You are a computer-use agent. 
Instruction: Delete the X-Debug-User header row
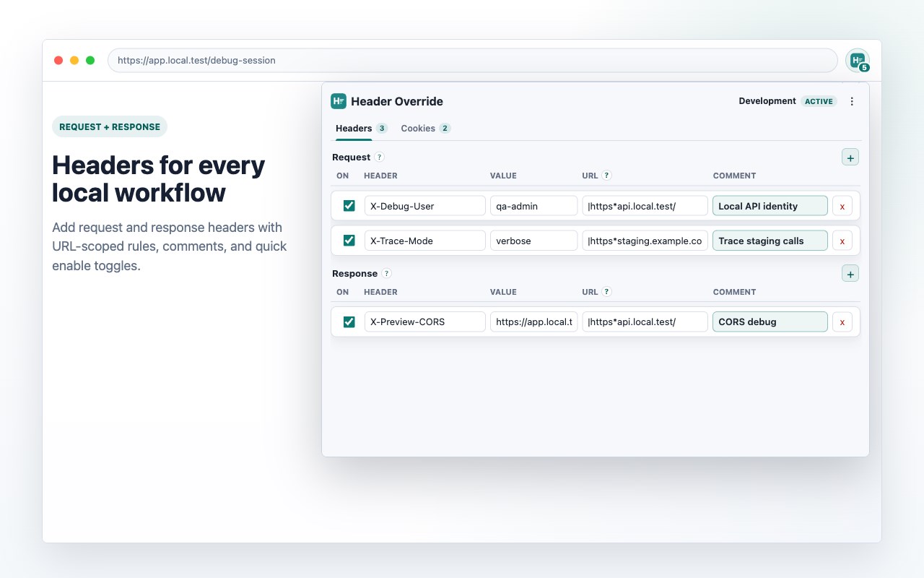click(842, 206)
